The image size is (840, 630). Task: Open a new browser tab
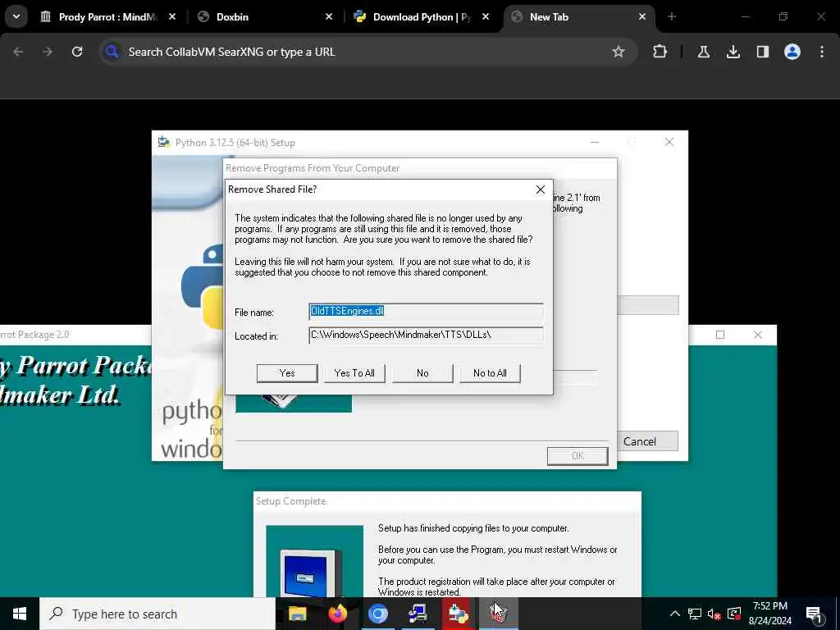(x=672, y=17)
